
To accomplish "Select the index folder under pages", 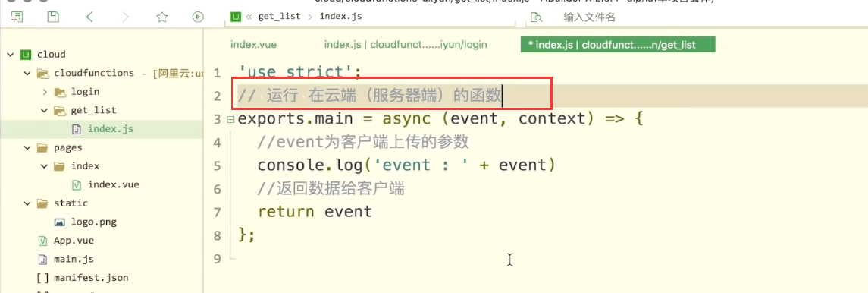I will [85, 166].
